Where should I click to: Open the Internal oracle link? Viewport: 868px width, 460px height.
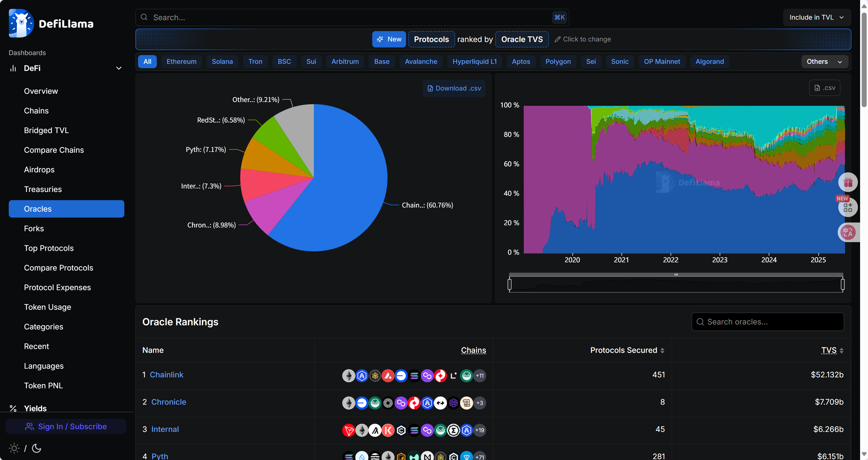coord(165,429)
